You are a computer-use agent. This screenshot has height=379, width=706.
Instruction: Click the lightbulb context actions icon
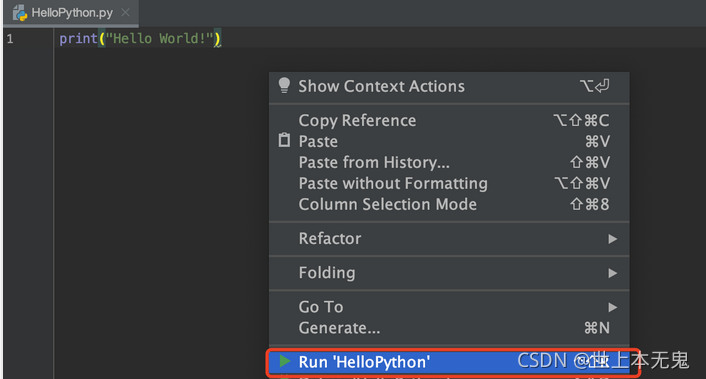[284, 86]
